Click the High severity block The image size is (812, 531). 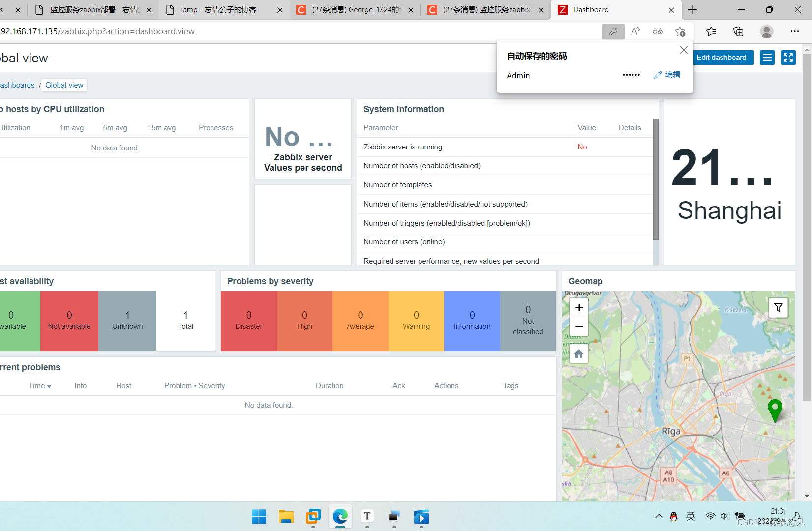304,321
